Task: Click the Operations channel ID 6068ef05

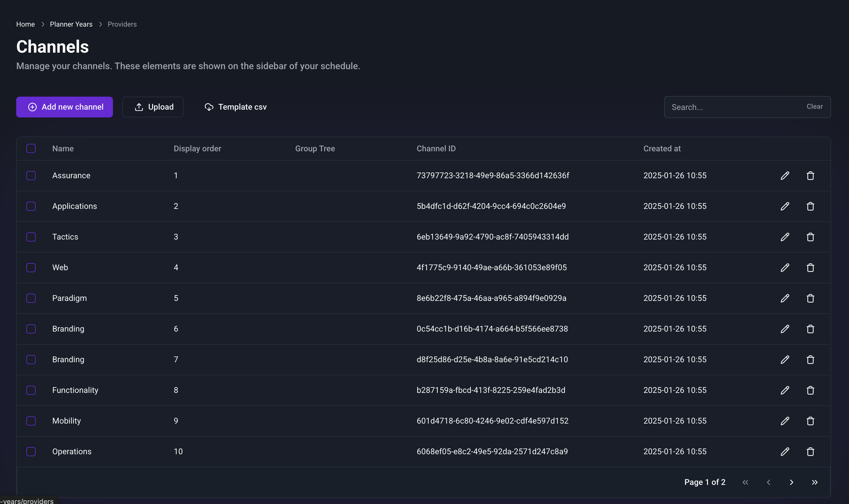Action: (492, 451)
